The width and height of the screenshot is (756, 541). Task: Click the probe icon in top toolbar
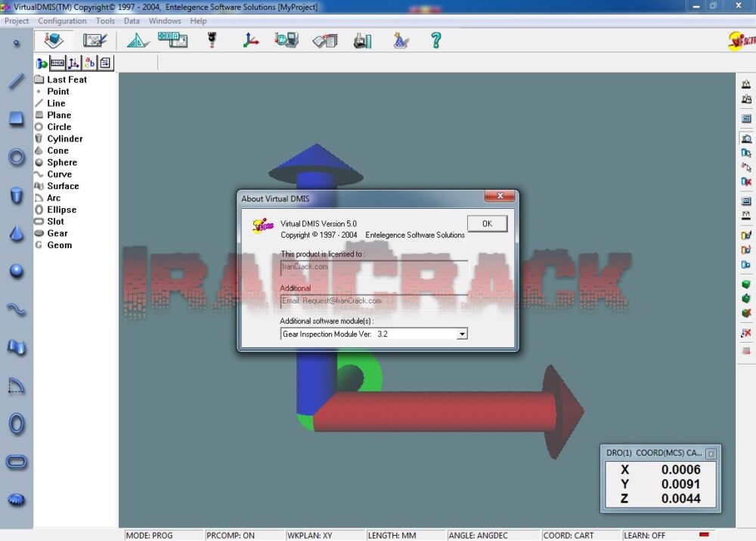click(x=213, y=41)
